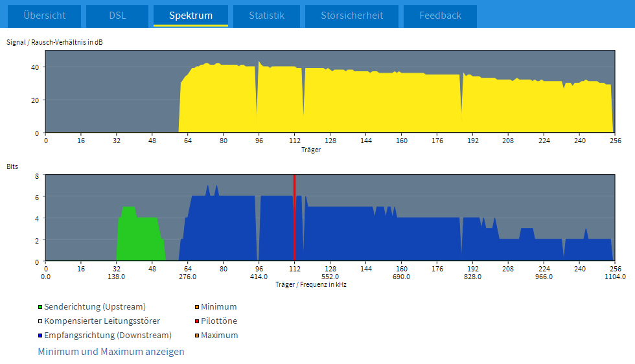Go to the Statistik tab
Screen dimensions: 635x364
coord(266,16)
